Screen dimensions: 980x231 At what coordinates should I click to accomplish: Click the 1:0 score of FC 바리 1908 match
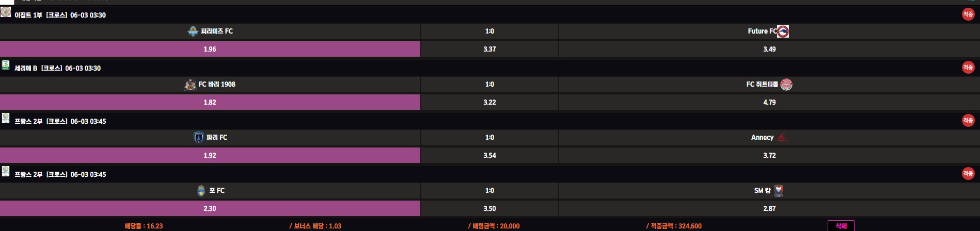[489, 85]
